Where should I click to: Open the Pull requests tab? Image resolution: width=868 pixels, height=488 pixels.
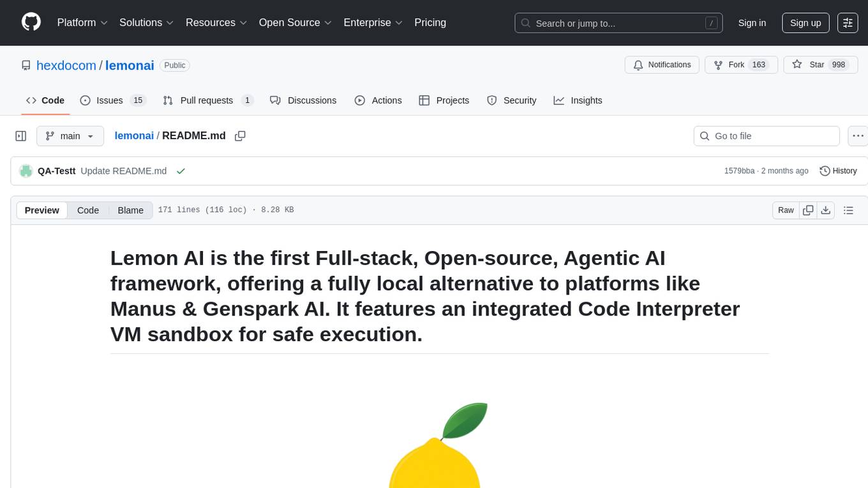208,100
